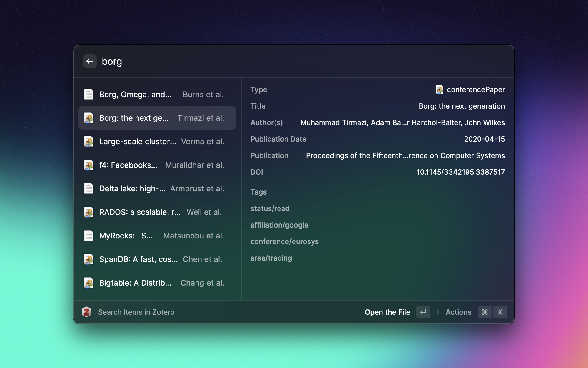Click the document icon beside Borg, Omega entry

[88, 95]
